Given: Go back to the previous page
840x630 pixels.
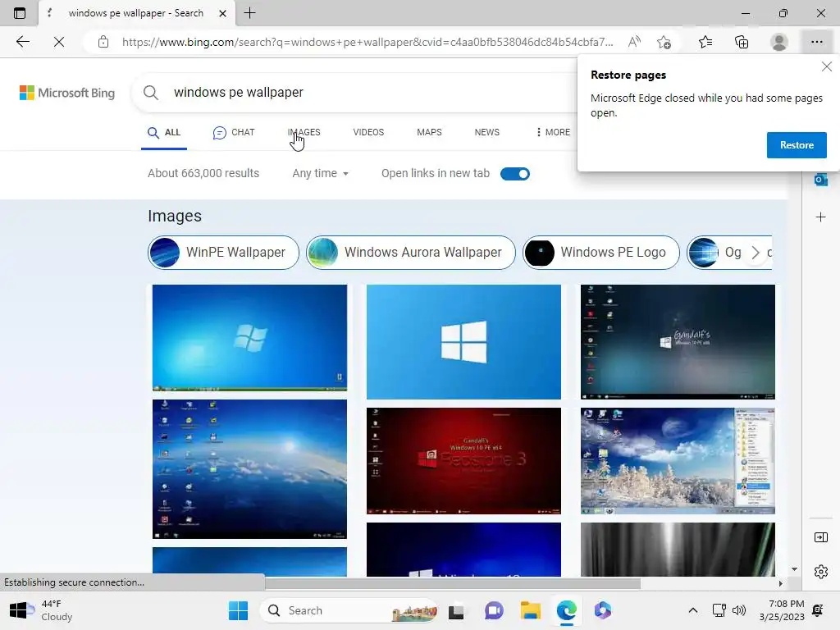Looking at the screenshot, I should coord(22,42).
